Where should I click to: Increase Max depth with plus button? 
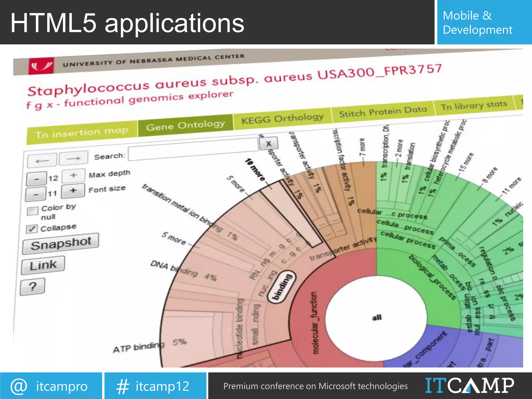(74, 175)
